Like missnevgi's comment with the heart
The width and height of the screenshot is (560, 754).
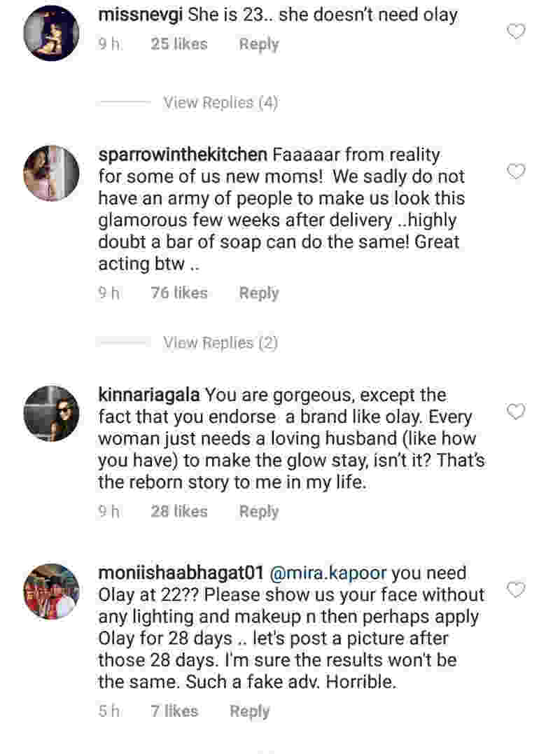tap(516, 32)
